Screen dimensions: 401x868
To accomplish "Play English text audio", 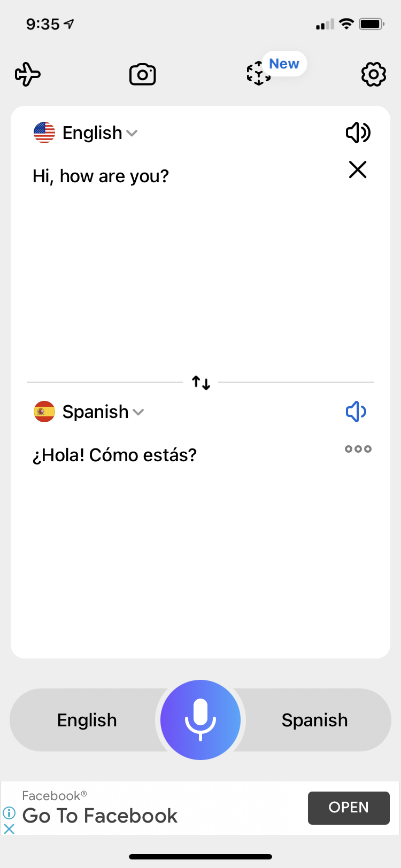I will point(358,133).
